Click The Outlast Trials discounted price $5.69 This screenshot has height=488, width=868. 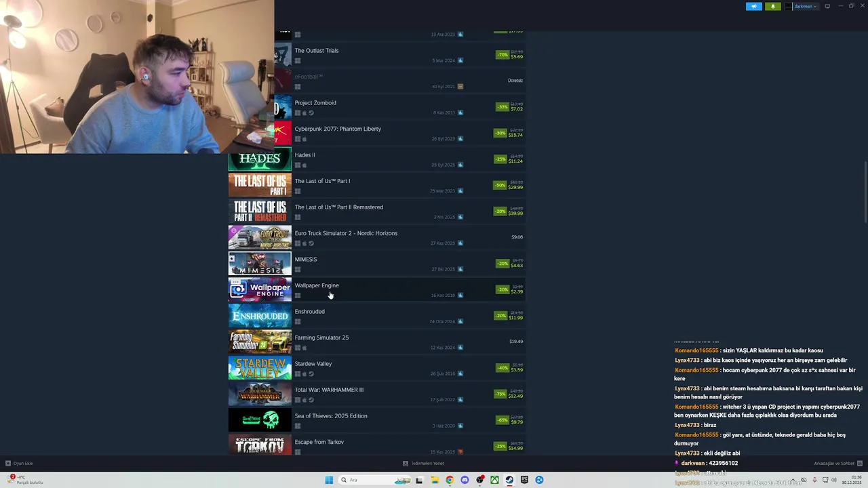coord(517,57)
